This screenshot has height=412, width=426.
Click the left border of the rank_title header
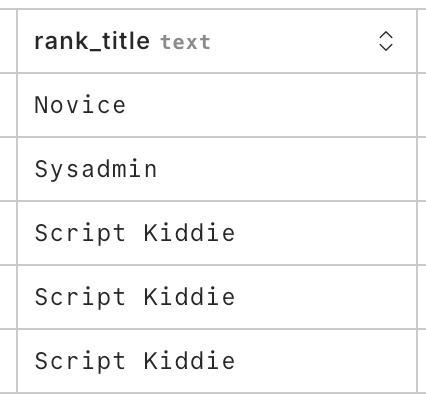point(17,41)
